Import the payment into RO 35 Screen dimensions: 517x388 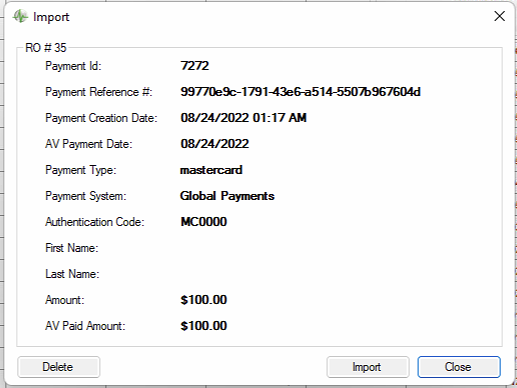click(x=368, y=367)
